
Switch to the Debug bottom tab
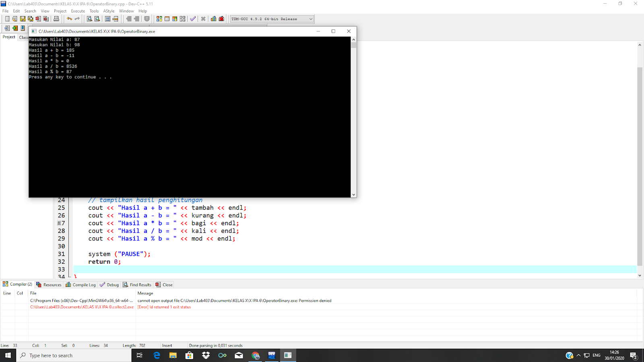pyautogui.click(x=109, y=285)
